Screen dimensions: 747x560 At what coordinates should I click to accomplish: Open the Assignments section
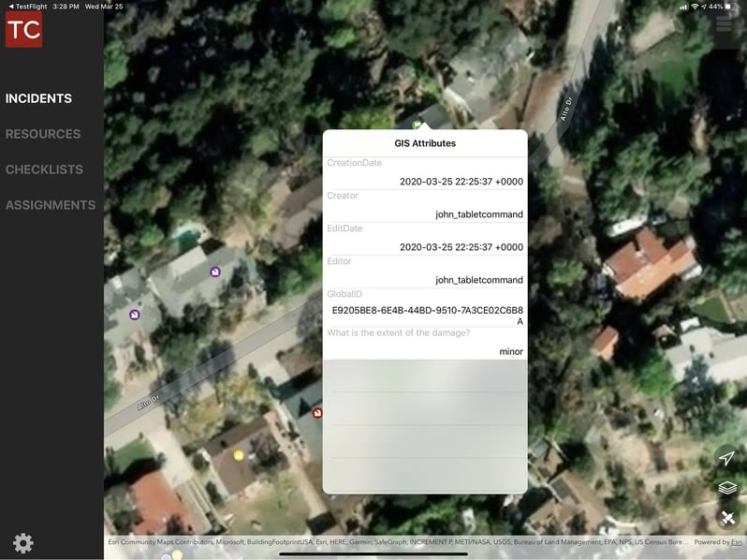tap(51, 205)
